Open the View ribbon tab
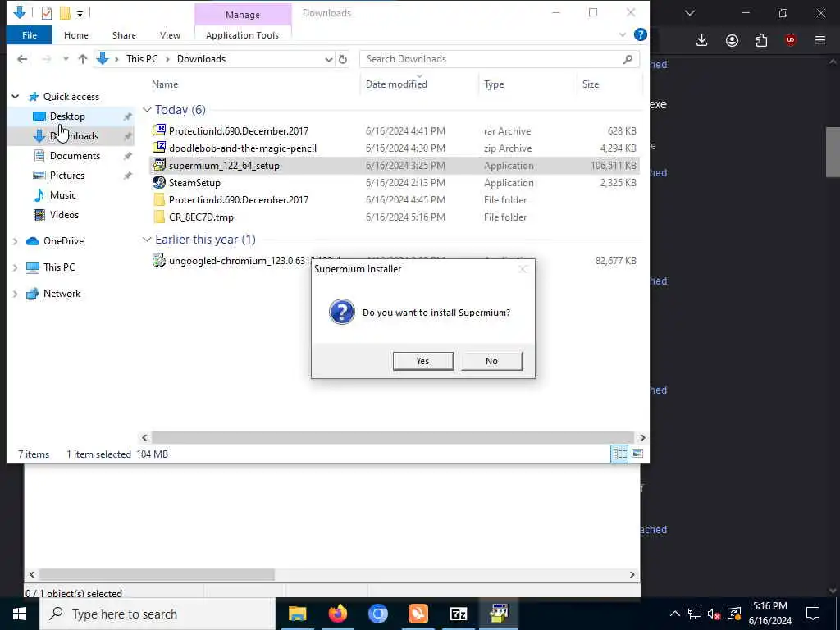The image size is (840, 630). tap(170, 35)
